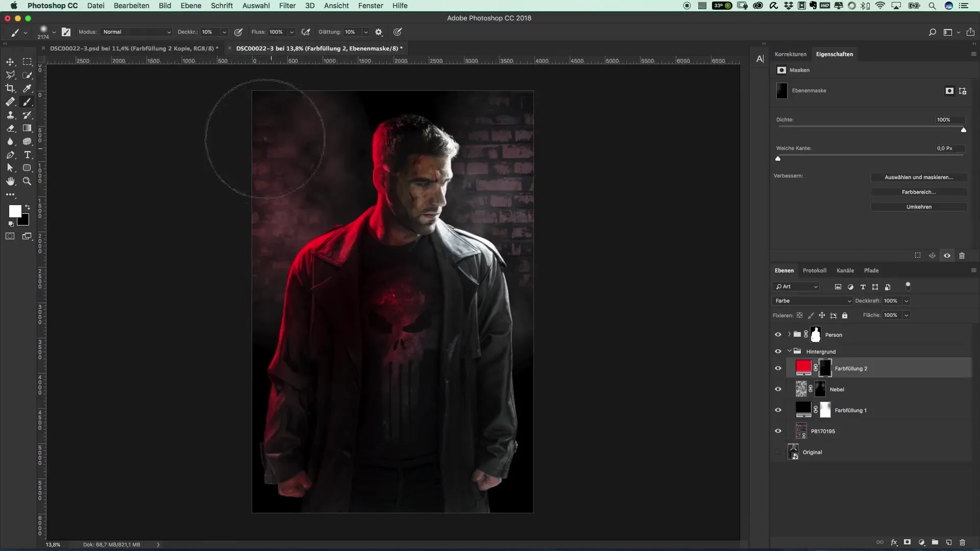The width and height of the screenshot is (980, 551).
Task: Select the Path Selection tool
Action: pyautogui.click(x=10, y=168)
